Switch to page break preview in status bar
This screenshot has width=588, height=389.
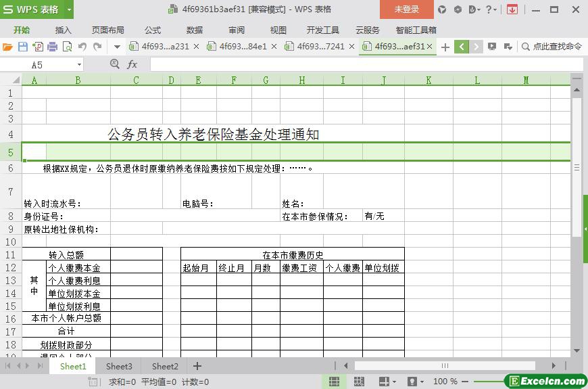[x=359, y=382]
